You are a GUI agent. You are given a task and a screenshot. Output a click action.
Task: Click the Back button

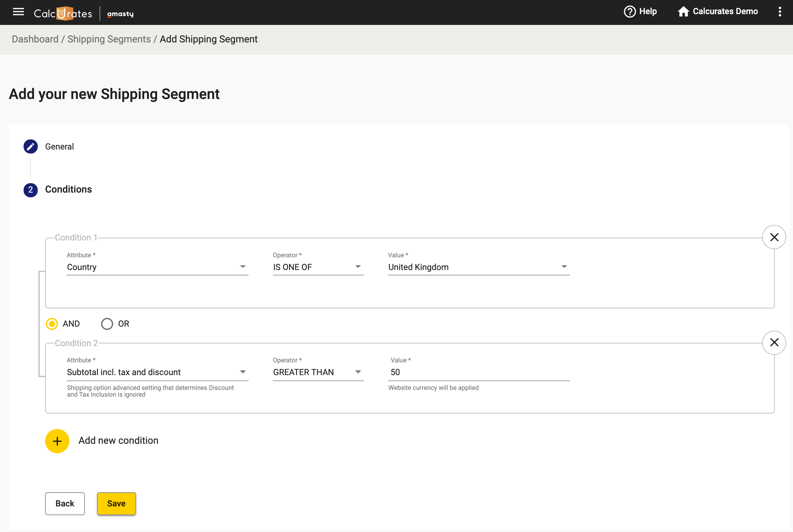[x=65, y=503]
